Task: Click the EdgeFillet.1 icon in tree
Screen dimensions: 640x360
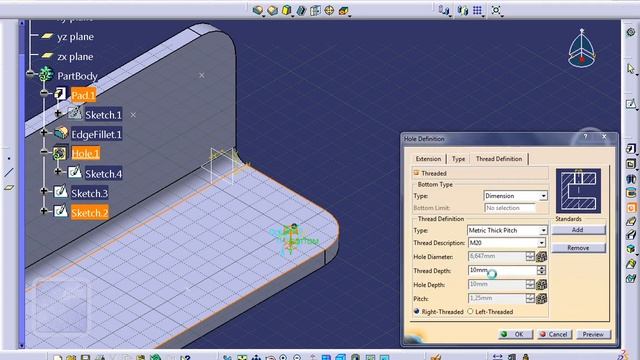Action: point(61,133)
